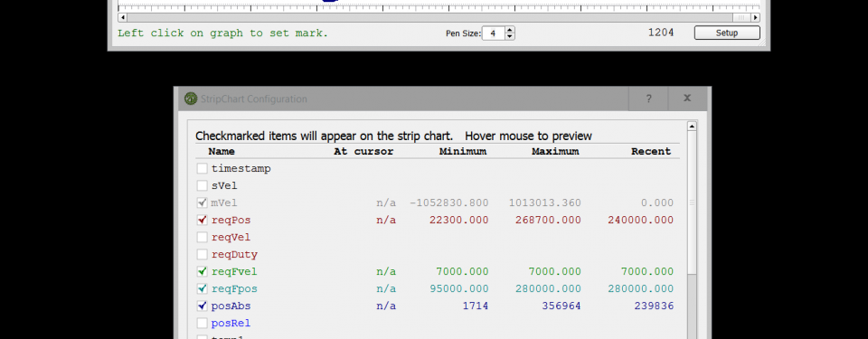
Task: Click the configuration list vertical scrollbar thumb
Action: pyautogui.click(x=692, y=202)
